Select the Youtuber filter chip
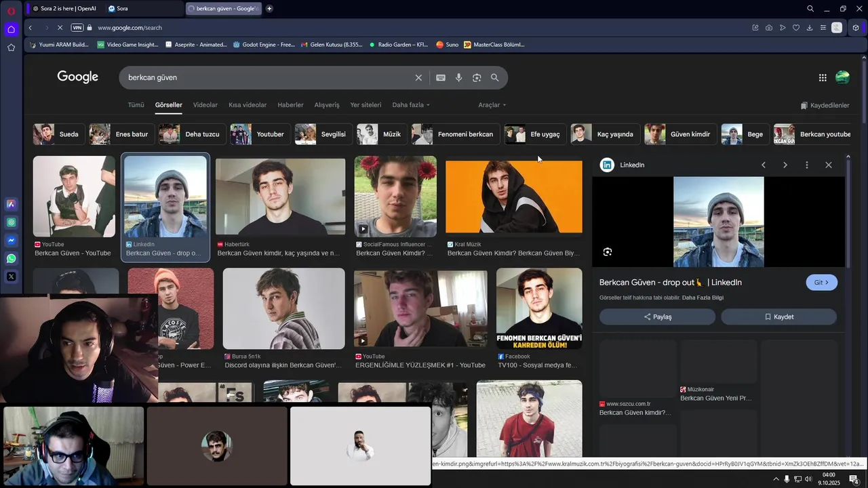The image size is (868, 488). 260,134
